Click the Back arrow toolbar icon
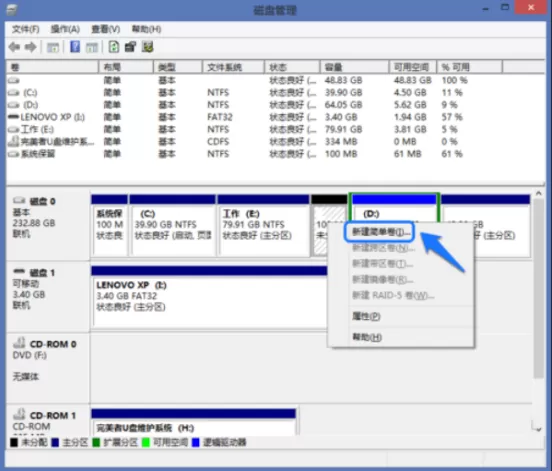 coord(14,47)
